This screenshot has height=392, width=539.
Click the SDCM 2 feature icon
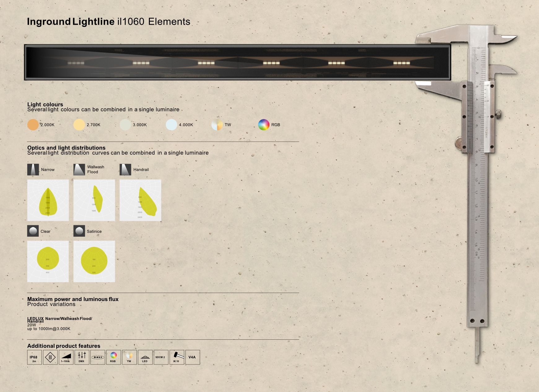pos(161,357)
